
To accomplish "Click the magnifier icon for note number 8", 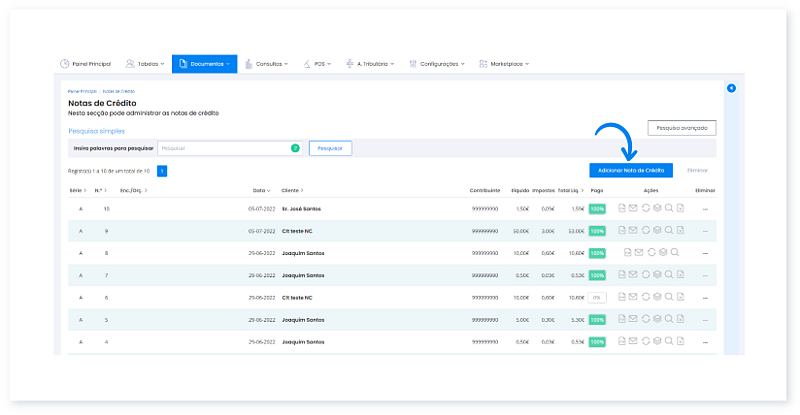I will [675, 252].
